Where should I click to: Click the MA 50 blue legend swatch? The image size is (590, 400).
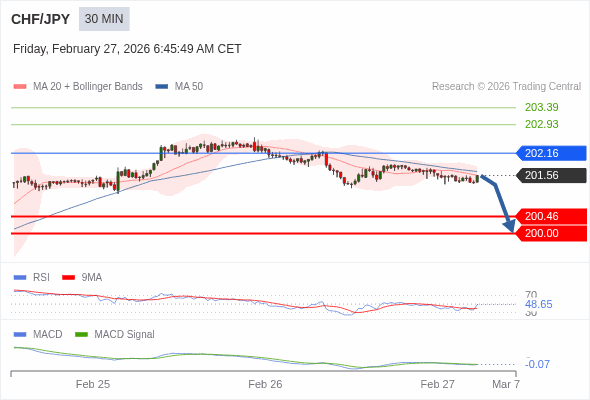(162, 87)
